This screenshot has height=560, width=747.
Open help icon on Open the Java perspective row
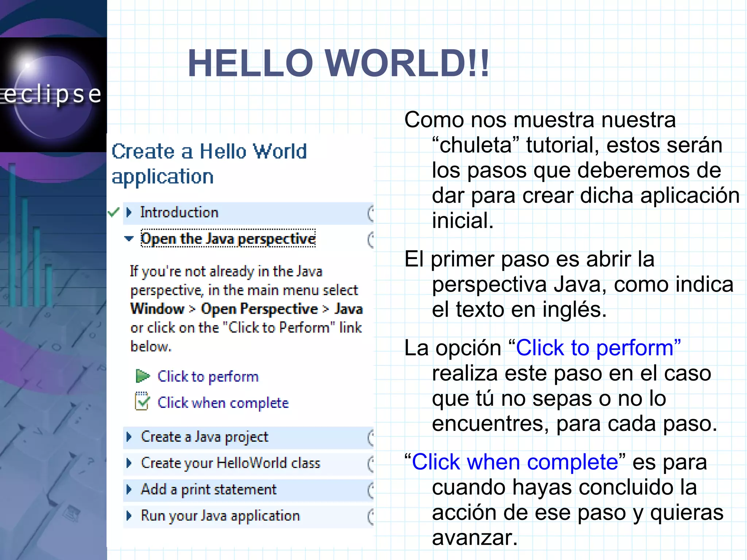point(371,240)
